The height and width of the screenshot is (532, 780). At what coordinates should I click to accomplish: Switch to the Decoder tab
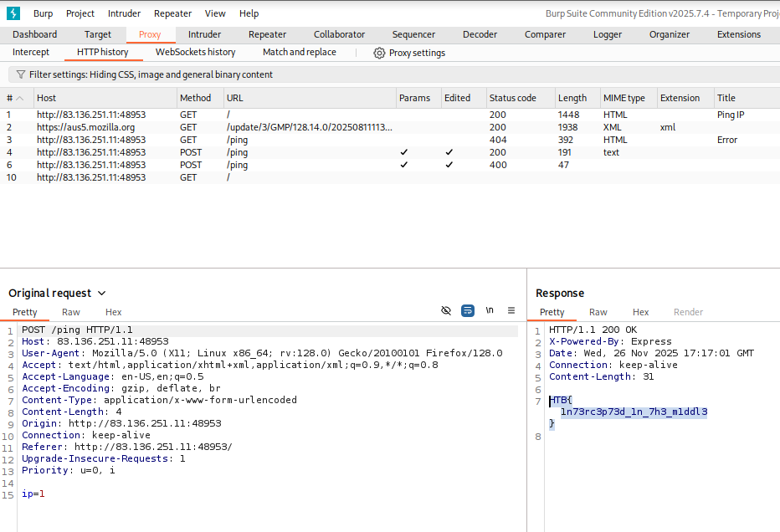point(480,34)
